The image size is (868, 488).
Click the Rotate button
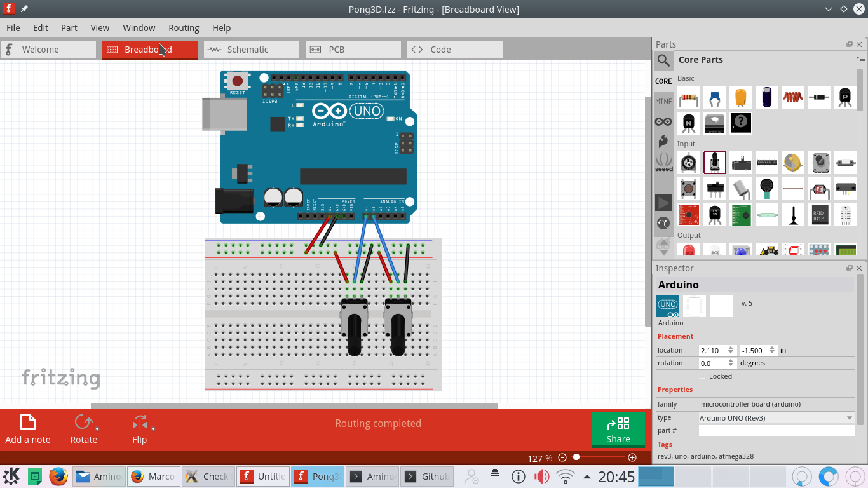(x=83, y=430)
